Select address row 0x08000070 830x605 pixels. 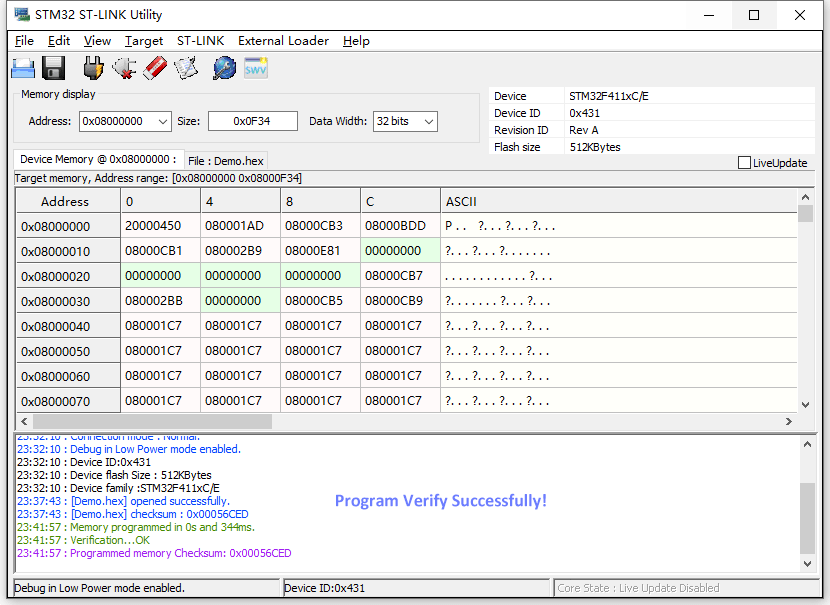(68, 401)
